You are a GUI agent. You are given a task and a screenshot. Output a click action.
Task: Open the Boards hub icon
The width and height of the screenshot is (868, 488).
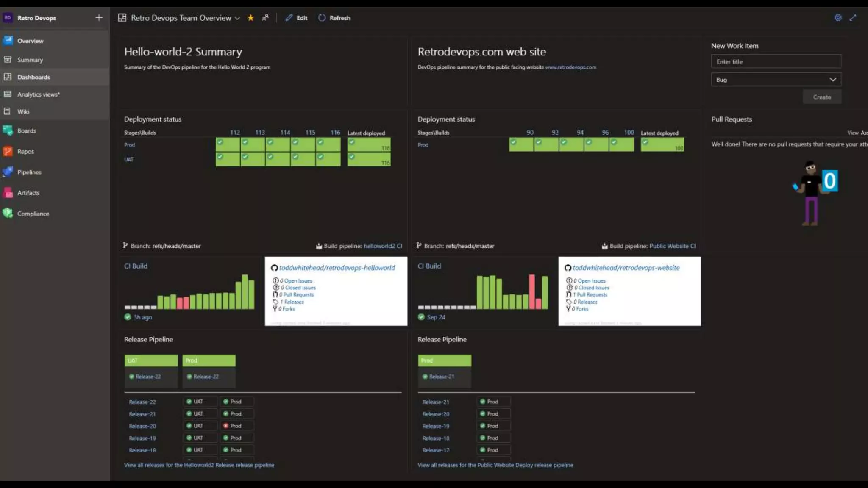tap(8, 130)
